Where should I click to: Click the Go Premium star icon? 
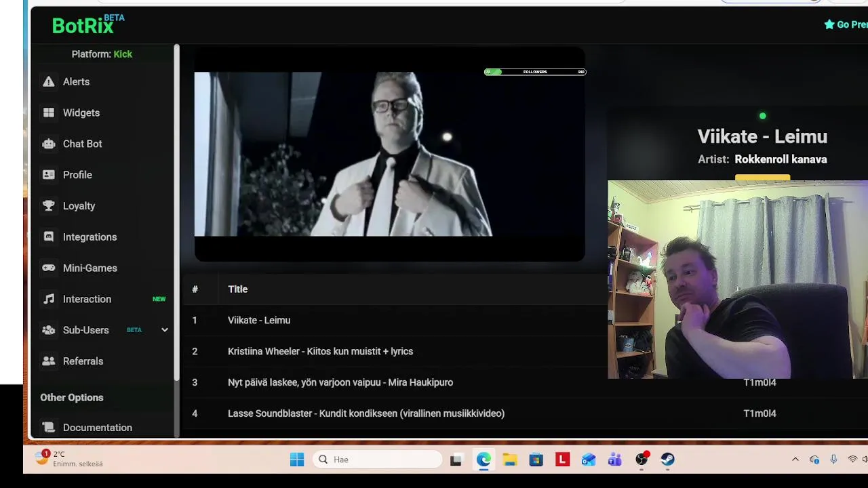pos(829,24)
